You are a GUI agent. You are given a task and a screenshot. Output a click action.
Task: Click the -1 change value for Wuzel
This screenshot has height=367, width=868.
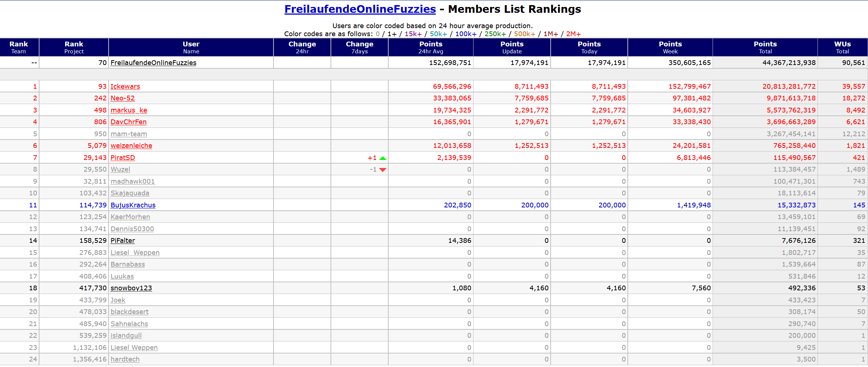373,169
